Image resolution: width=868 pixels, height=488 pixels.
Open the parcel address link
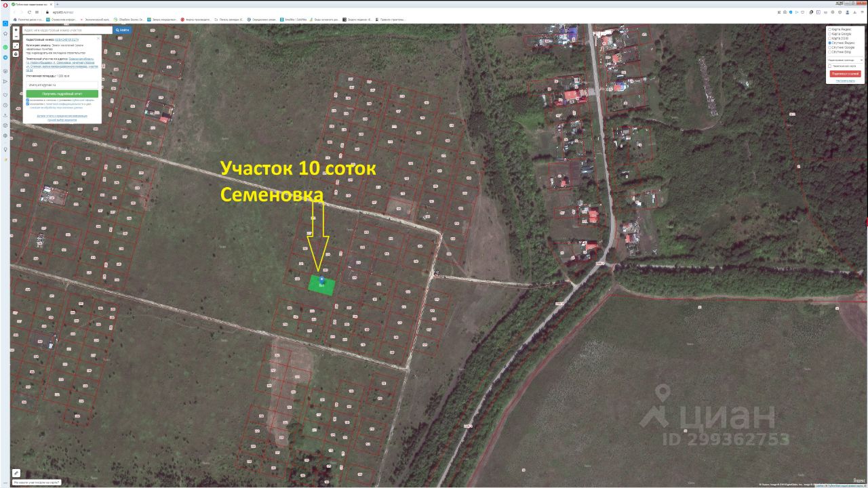[x=62, y=64]
